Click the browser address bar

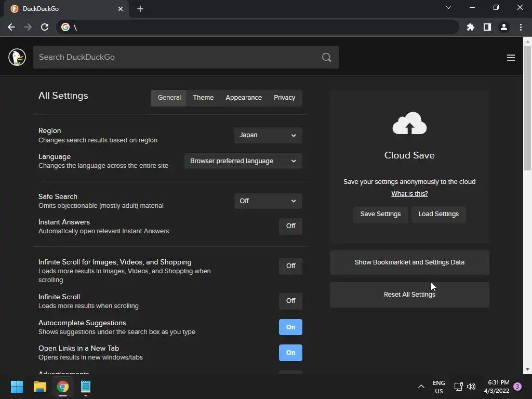(258, 27)
